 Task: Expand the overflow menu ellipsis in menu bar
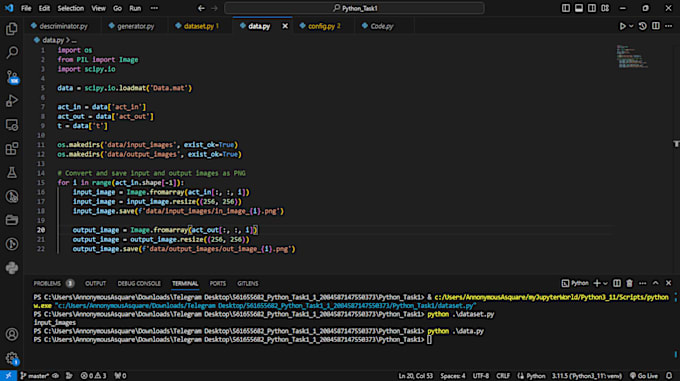pos(154,8)
